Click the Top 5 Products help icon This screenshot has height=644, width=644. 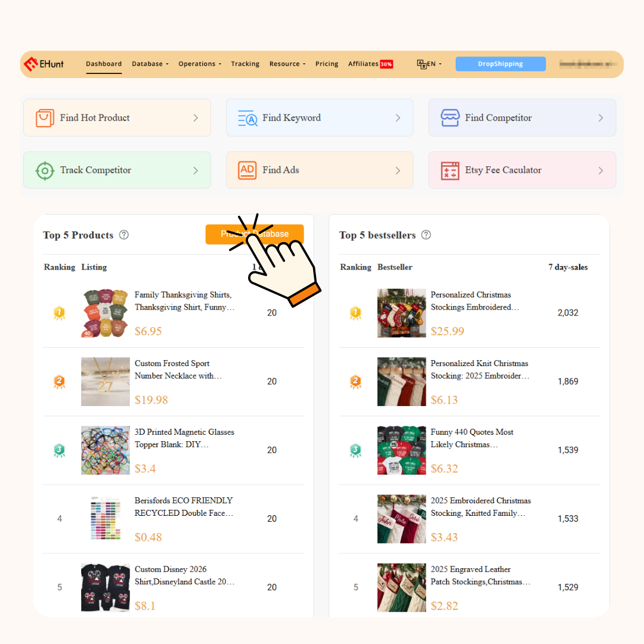coord(123,235)
